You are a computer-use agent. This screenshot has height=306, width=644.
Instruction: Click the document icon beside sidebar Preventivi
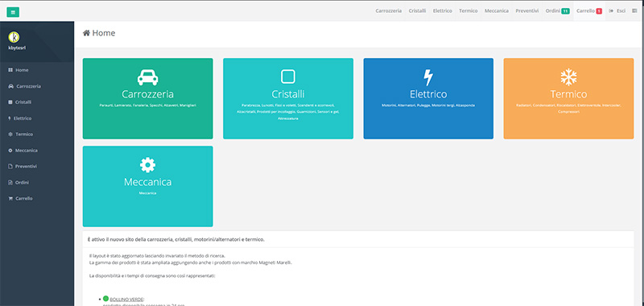pos(10,167)
